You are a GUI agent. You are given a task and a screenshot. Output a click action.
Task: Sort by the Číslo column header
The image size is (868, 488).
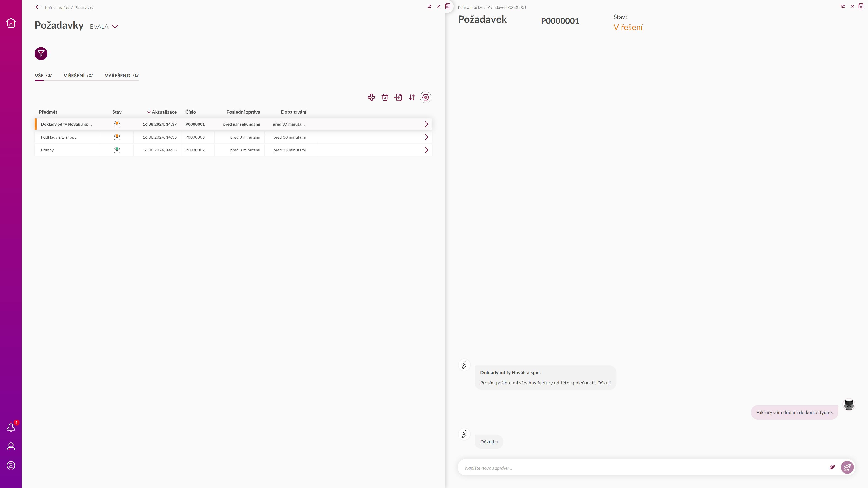(190, 112)
